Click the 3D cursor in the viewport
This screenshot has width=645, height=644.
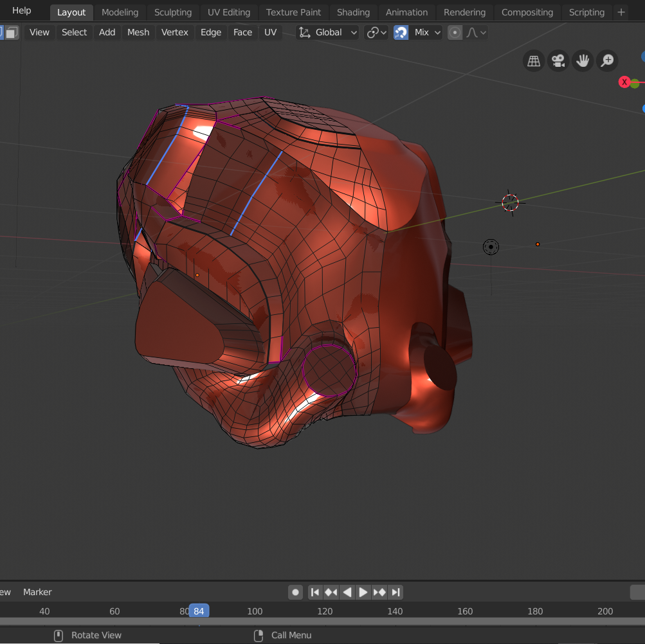point(510,202)
